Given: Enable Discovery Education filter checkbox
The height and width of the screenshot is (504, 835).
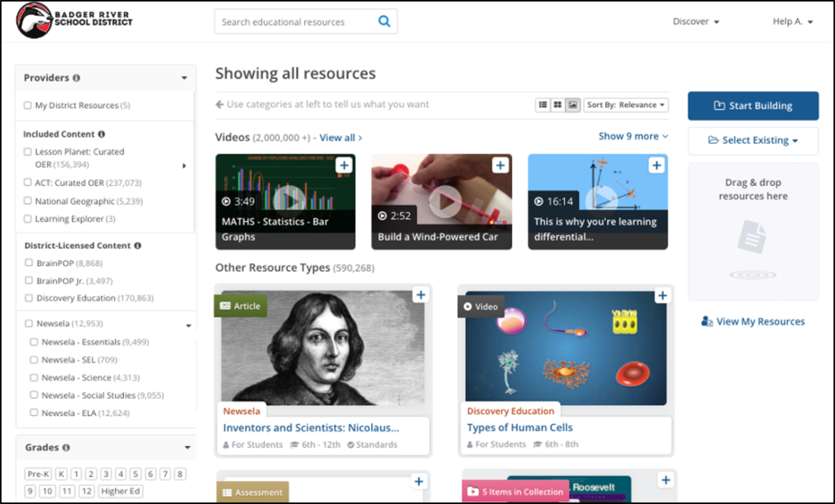Looking at the screenshot, I should pyautogui.click(x=29, y=298).
